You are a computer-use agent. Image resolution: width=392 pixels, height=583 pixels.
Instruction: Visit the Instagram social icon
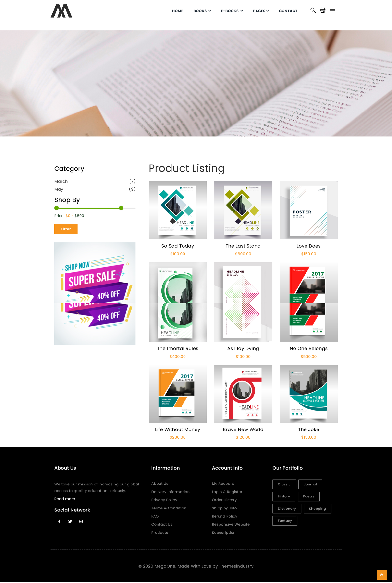point(81,521)
